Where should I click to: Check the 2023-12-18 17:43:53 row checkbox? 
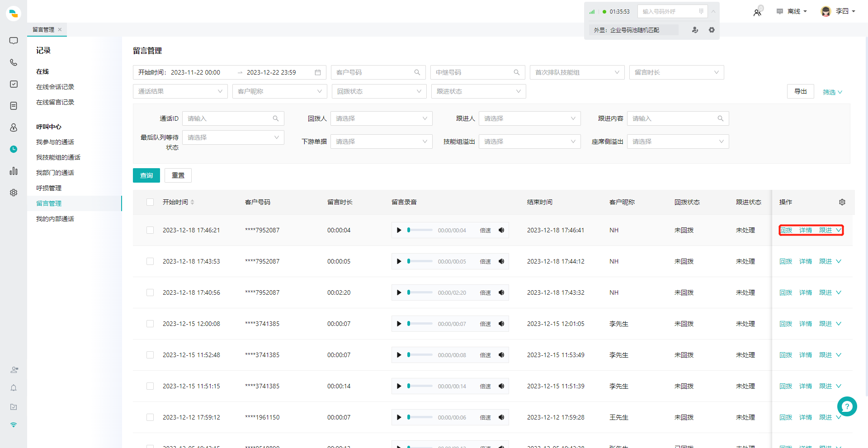point(150,261)
